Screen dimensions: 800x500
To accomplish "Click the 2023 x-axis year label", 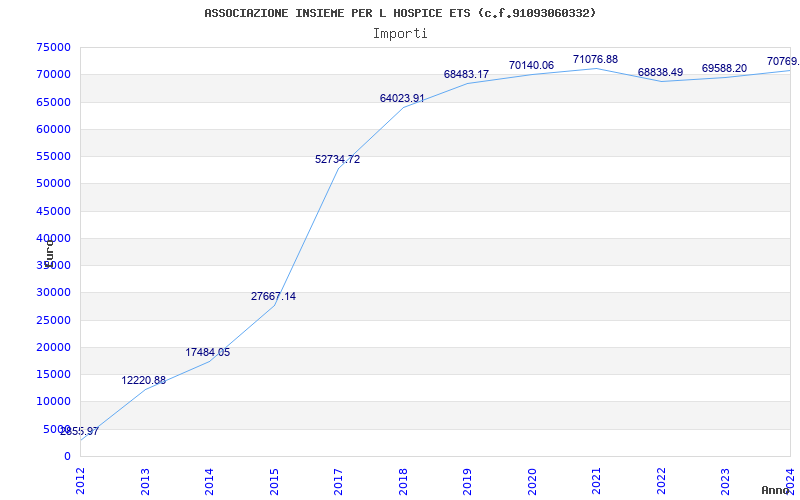I will click(726, 480).
